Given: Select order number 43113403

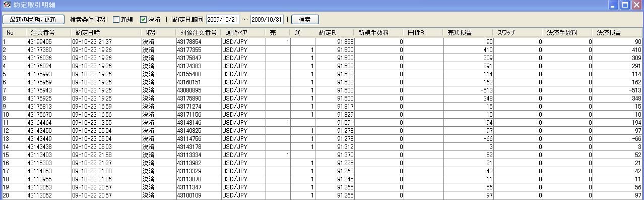Looking at the screenshot, I should click(x=40, y=155).
